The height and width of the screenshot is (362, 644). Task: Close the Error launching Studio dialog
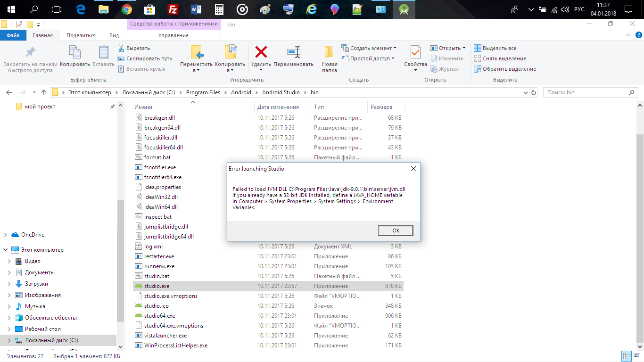413,169
